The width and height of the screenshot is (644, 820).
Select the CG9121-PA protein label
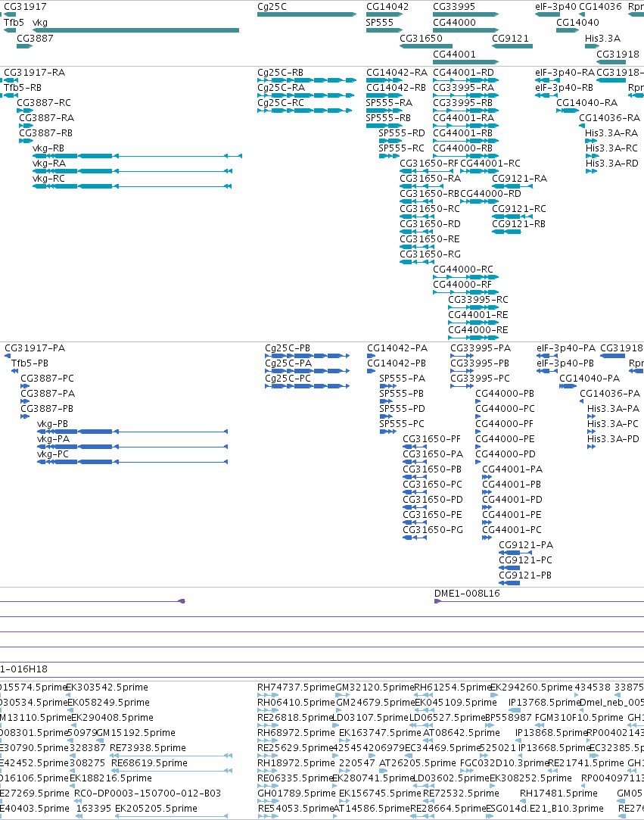[526, 545]
